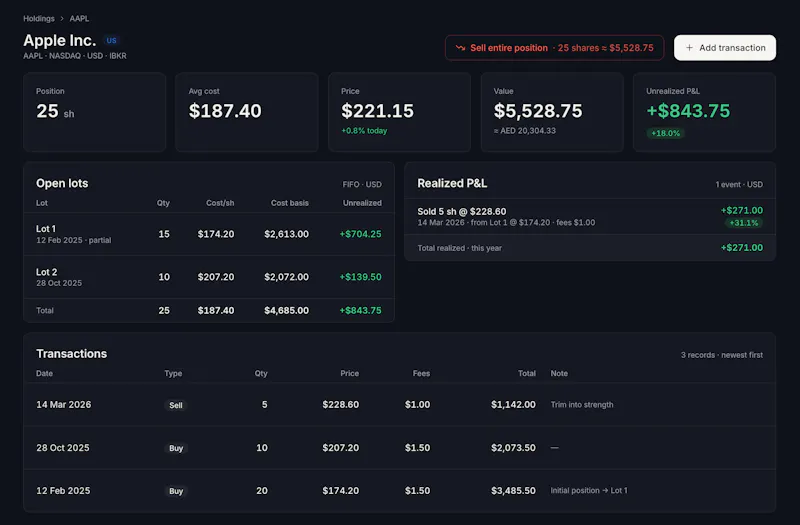Screen dimensions: 800x525
Task: Click the AED 20,304.33 conversion text
Action: (x=524, y=131)
